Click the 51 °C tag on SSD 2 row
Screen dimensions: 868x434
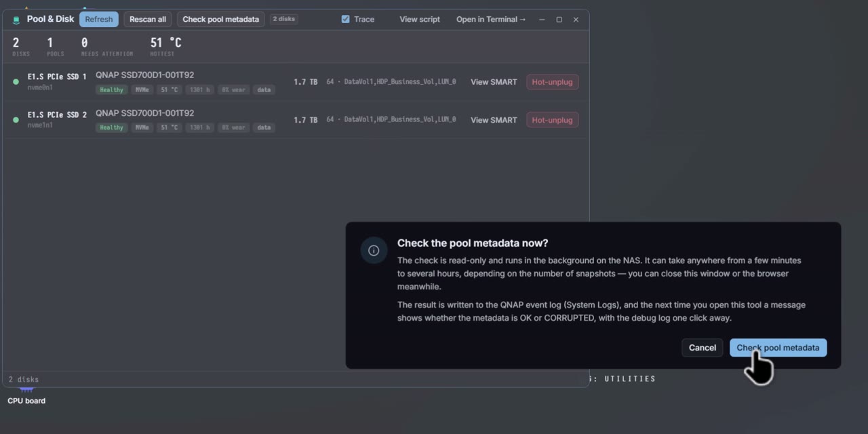coord(169,127)
